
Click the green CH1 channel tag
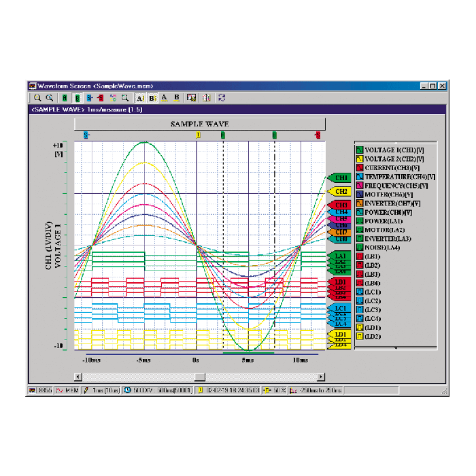pyautogui.click(x=339, y=177)
